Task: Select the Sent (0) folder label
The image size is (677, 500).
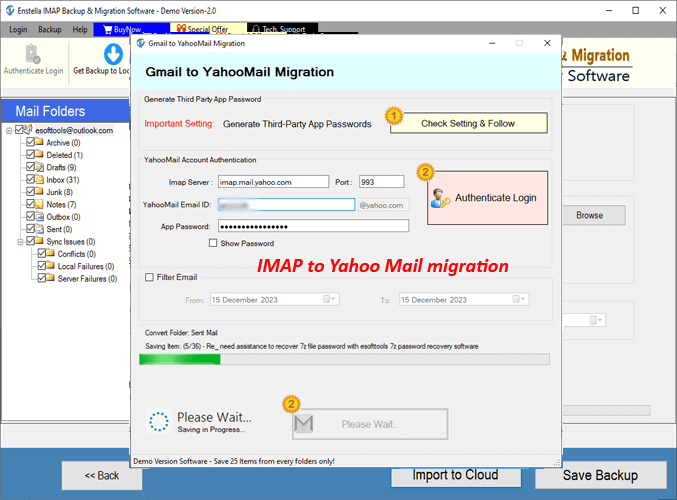Action: point(59,229)
